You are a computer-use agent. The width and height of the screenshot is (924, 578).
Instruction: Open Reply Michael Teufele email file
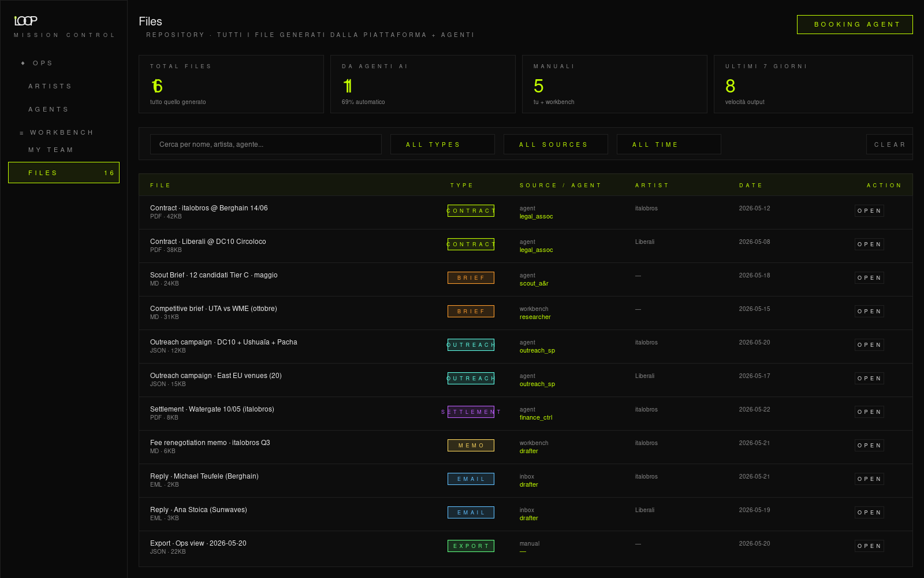click(x=869, y=479)
